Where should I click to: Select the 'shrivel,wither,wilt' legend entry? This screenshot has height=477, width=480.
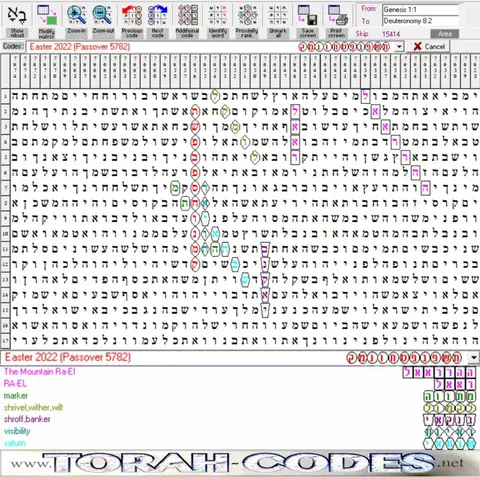33,407
